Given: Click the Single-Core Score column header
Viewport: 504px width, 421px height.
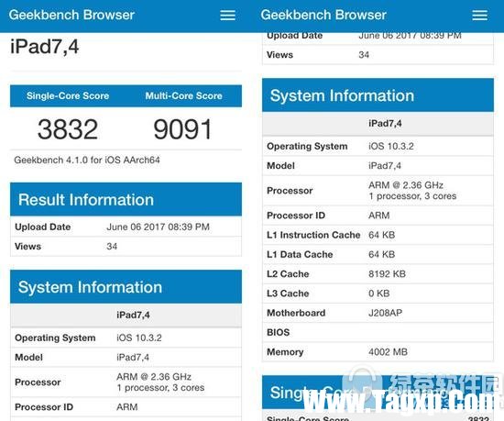Looking at the screenshot, I should coord(68,95).
